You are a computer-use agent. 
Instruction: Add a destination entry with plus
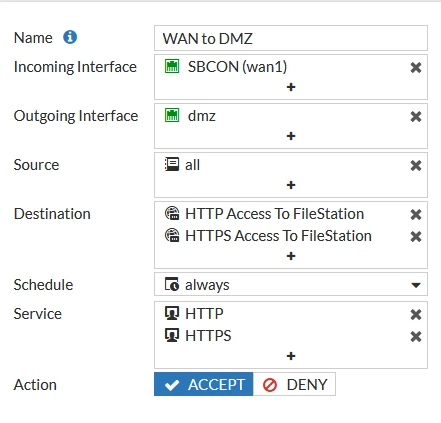pos(291,256)
